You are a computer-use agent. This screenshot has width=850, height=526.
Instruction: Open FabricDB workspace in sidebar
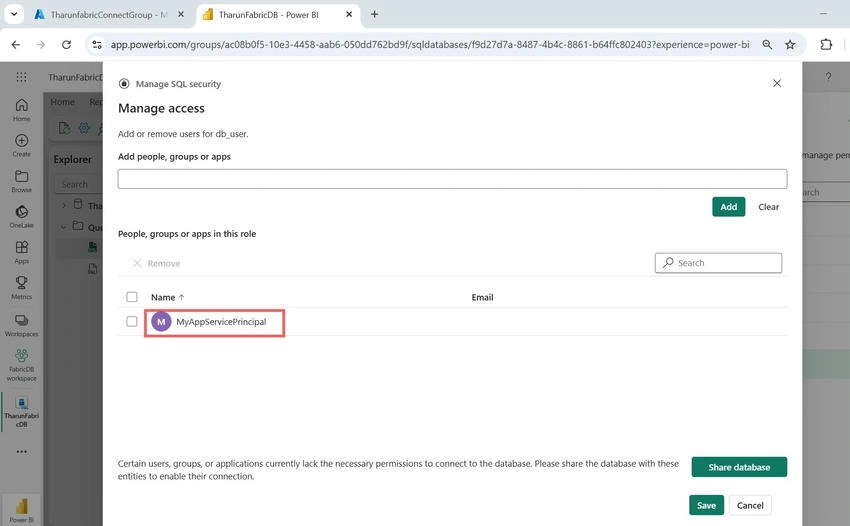[22, 365]
